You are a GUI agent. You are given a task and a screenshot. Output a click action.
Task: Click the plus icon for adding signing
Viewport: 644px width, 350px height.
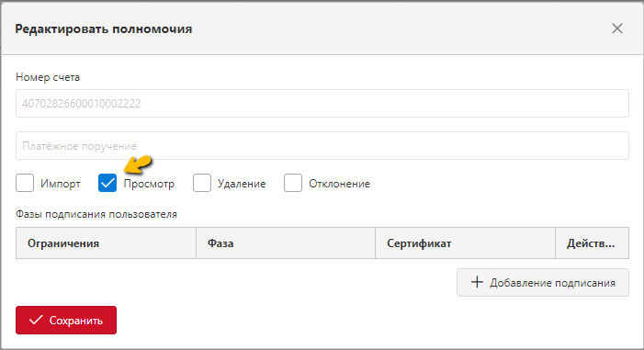click(477, 282)
